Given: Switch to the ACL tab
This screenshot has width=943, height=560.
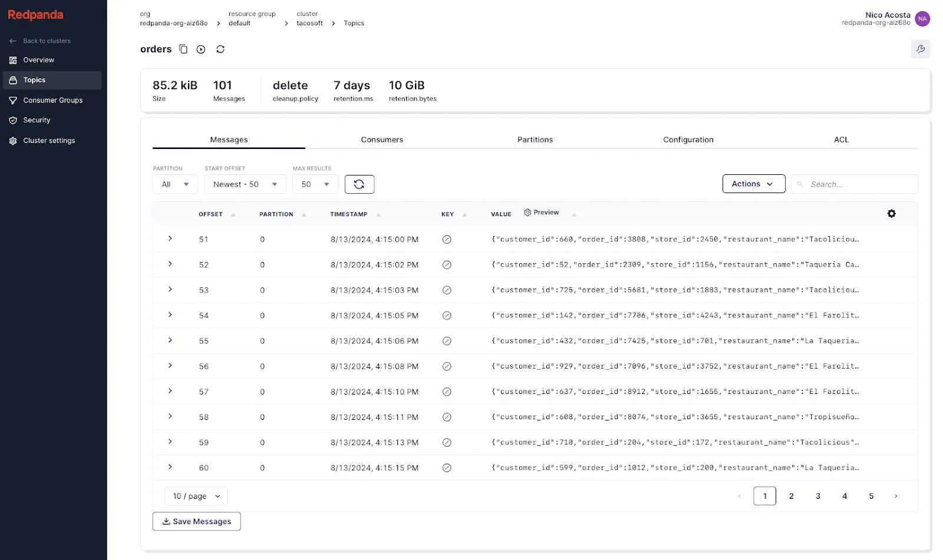Looking at the screenshot, I should tap(842, 140).
